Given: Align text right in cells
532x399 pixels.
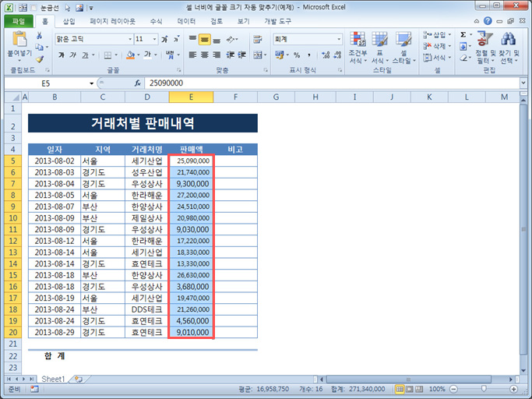Looking at the screenshot, I should click(x=217, y=55).
